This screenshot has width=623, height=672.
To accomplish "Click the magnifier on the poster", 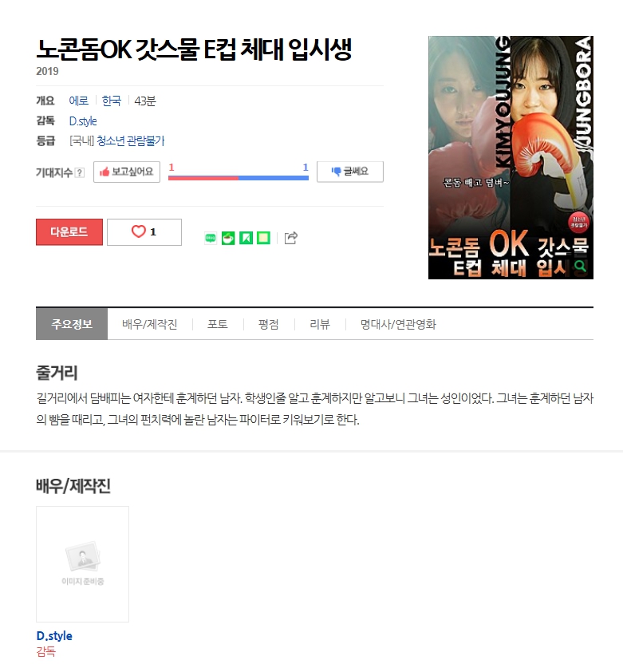I will click(x=580, y=266).
